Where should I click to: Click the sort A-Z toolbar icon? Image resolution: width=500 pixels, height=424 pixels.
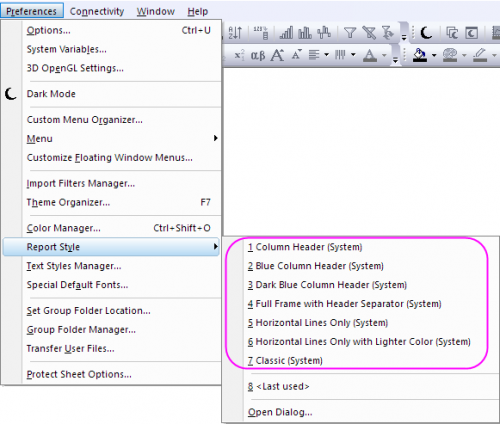(x=235, y=33)
